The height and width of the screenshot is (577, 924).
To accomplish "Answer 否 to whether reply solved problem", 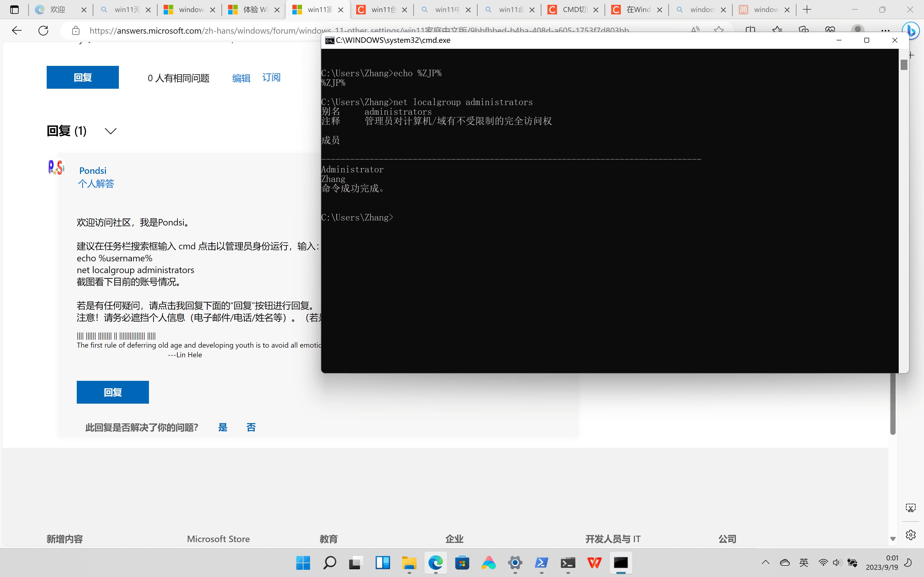I will (251, 427).
